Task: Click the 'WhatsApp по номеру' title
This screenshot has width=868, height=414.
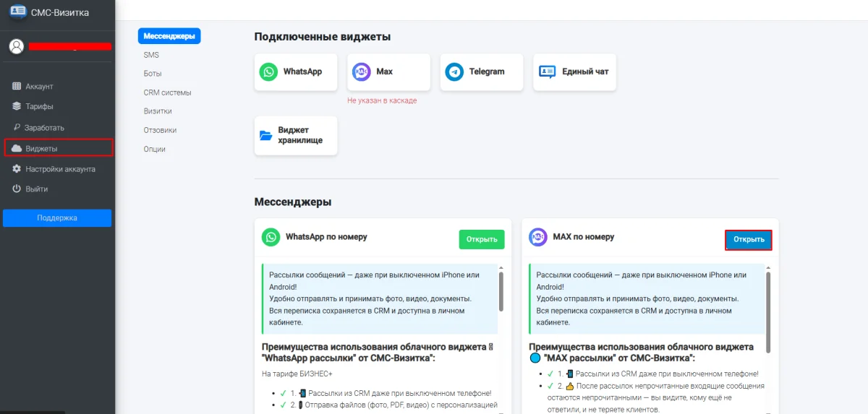Action: pyautogui.click(x=326, y=236)
